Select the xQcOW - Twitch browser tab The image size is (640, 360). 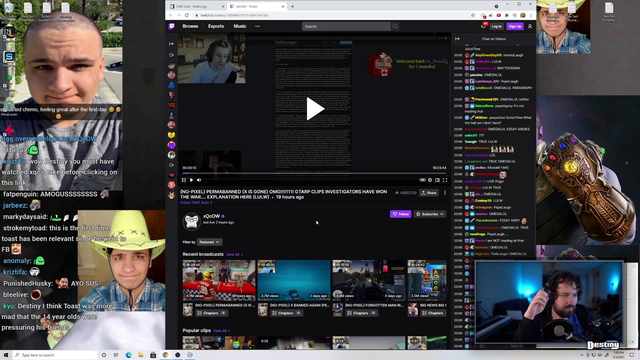point(256,7)
